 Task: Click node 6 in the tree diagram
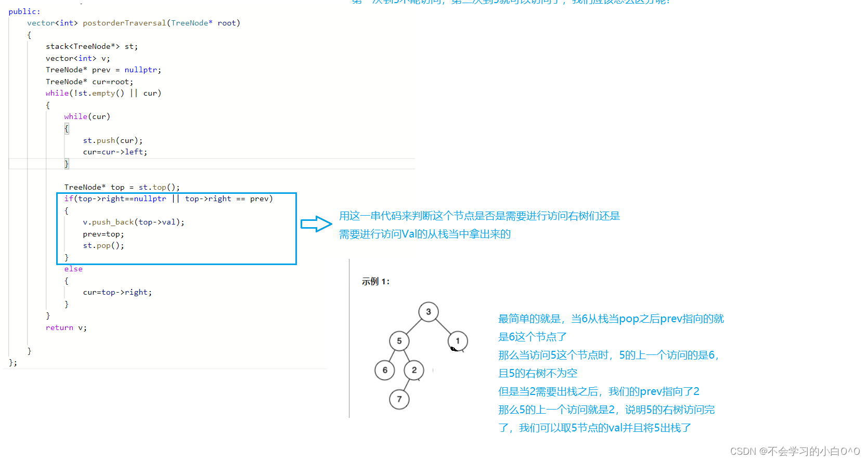(385, 370)
